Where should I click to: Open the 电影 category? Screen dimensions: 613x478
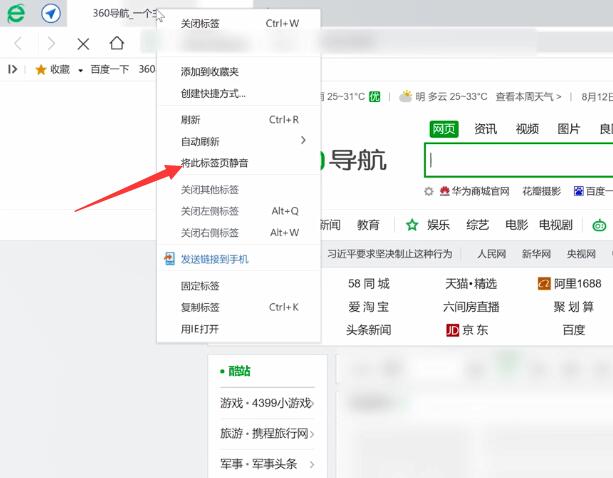[516, 225]
